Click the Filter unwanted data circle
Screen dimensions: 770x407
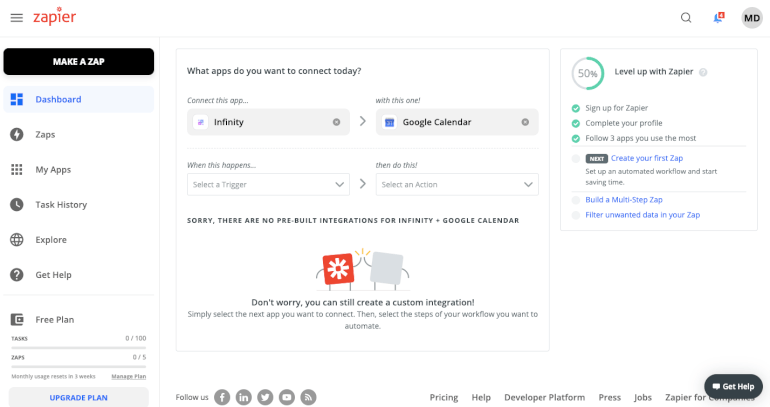coord(576,215)
